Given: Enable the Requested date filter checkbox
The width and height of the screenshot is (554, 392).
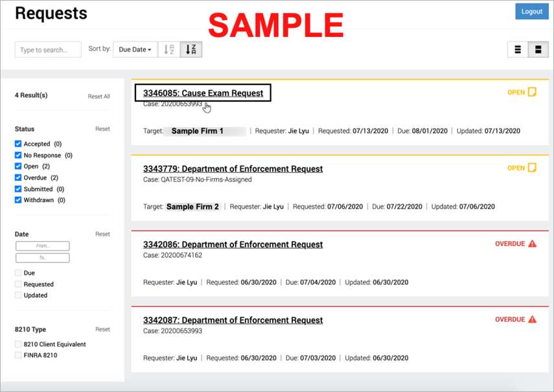Looking at the screenshot, I should point(18,284).
